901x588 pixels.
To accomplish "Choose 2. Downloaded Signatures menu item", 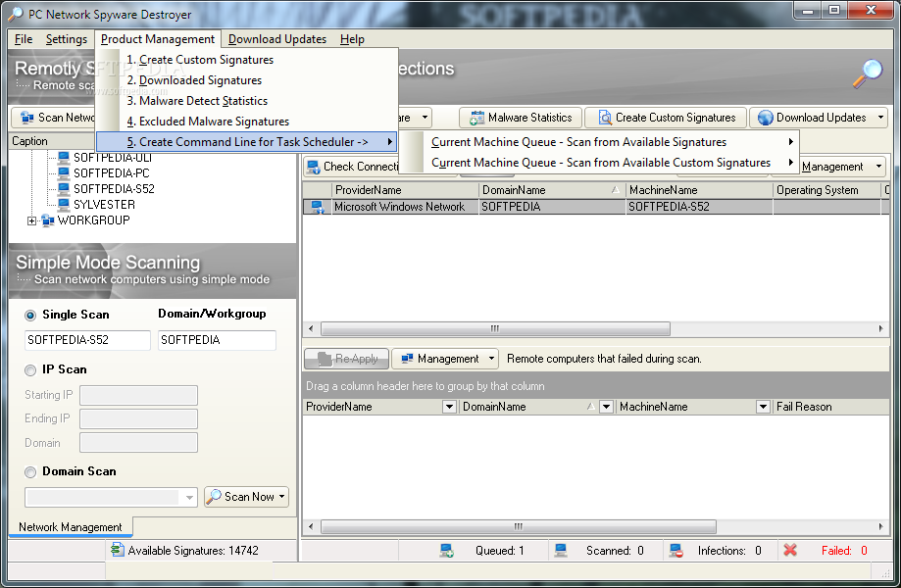I will point(247,80).
